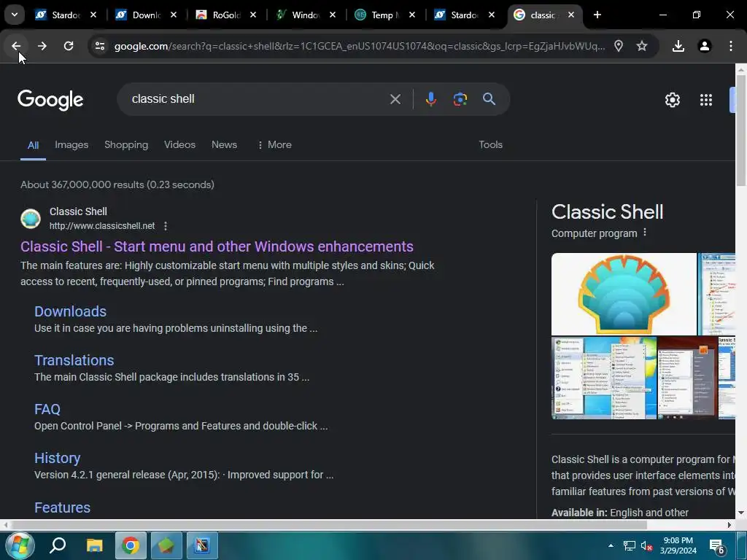Open the FAQ sitelink
Viewport: 747px width, 560px height.
(47, 410)
